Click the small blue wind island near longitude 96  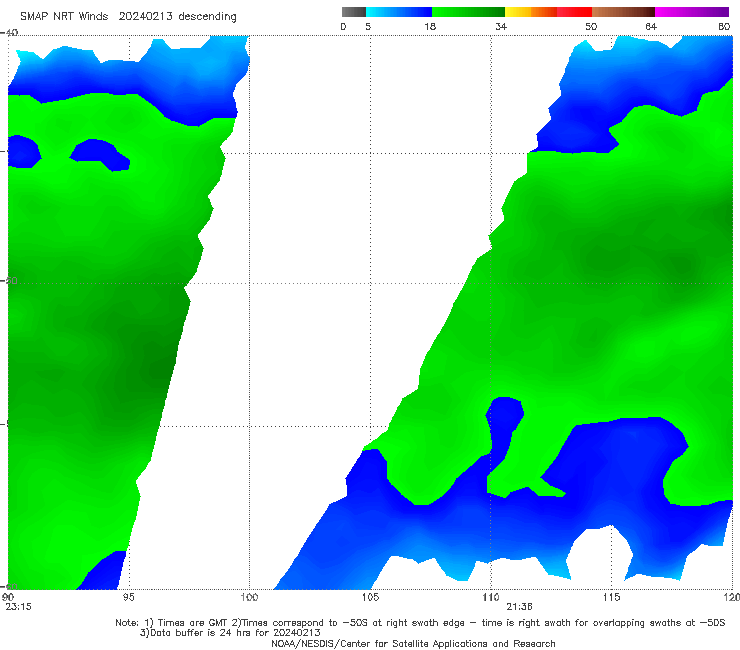coord(100,155)
